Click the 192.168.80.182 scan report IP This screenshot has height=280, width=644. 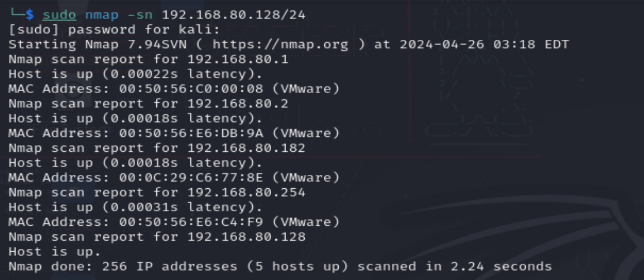click(245, 148)
